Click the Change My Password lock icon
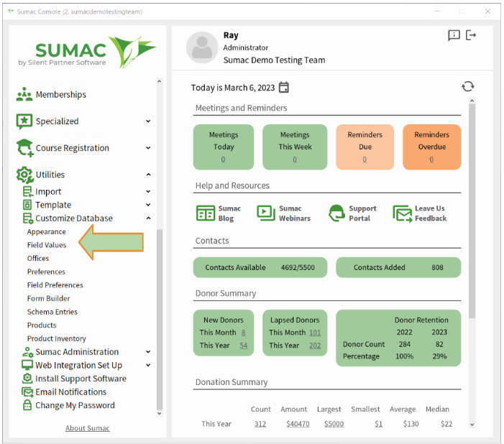 coord(27,405)
